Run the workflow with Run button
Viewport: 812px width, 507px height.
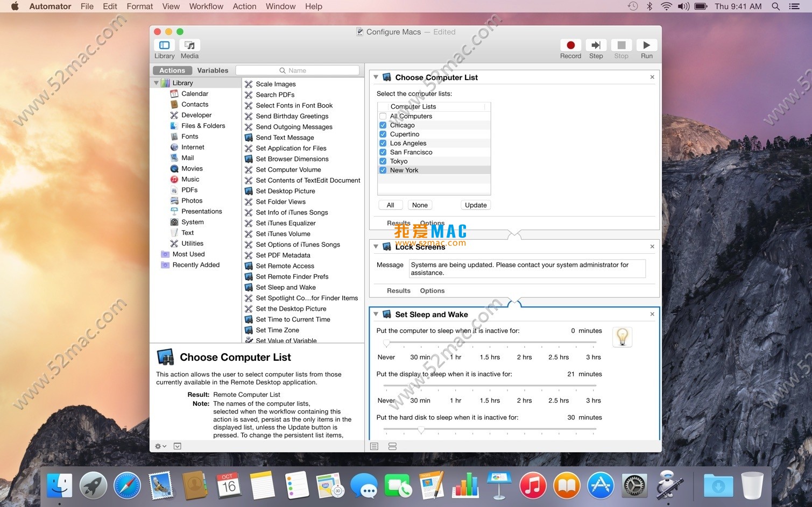[646, 46]
